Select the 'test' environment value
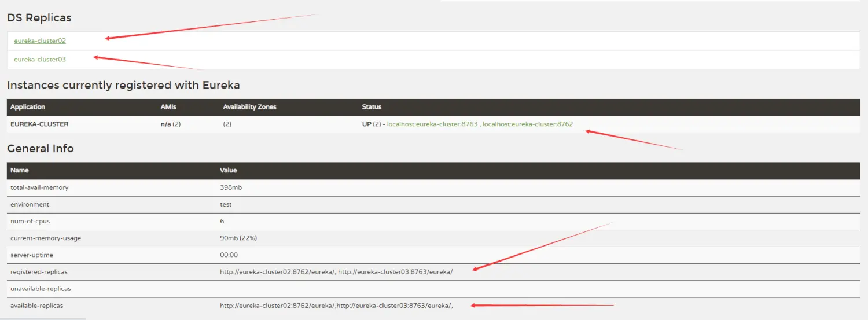 (226, 204)
